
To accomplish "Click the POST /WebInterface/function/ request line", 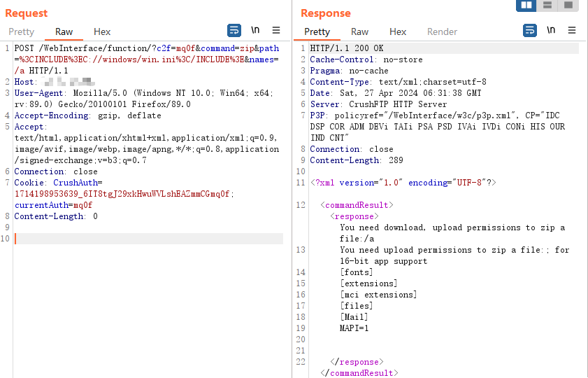I will coord(147,59).
